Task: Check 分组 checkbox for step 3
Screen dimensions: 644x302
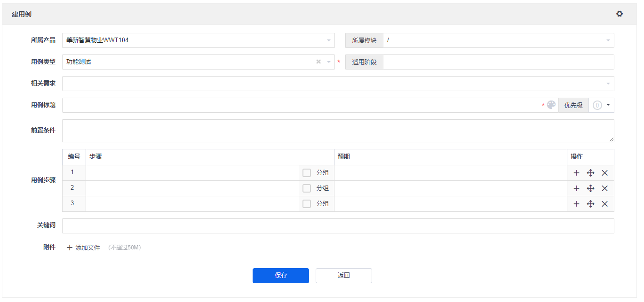Action: tap(307, 204)
